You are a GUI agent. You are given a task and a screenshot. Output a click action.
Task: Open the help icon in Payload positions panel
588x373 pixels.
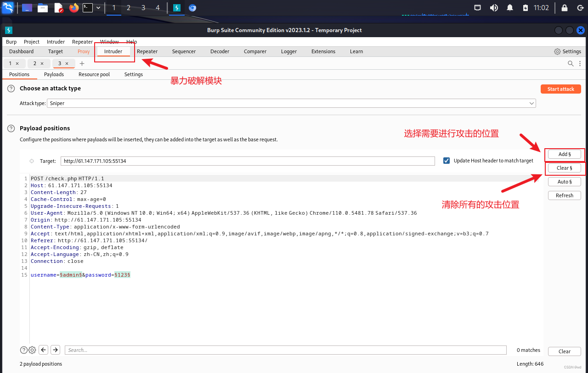click(11, 128)
